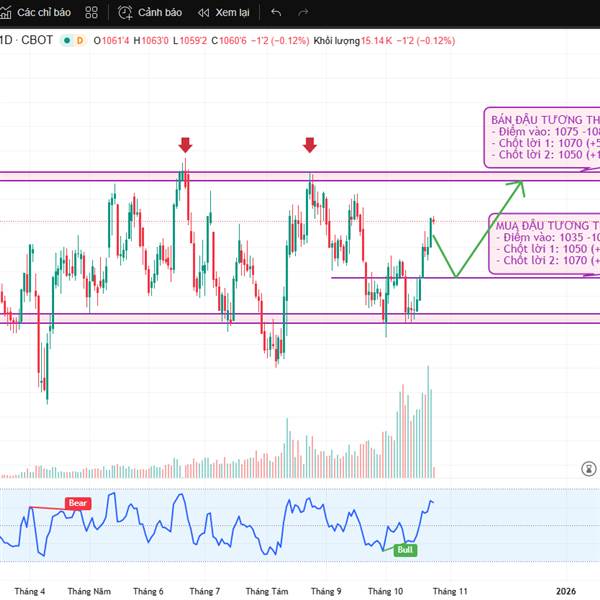Open the Các chỉ báo indicators menu
The height and width of the screenshot is (600, 600).
[x=35, y=12]
